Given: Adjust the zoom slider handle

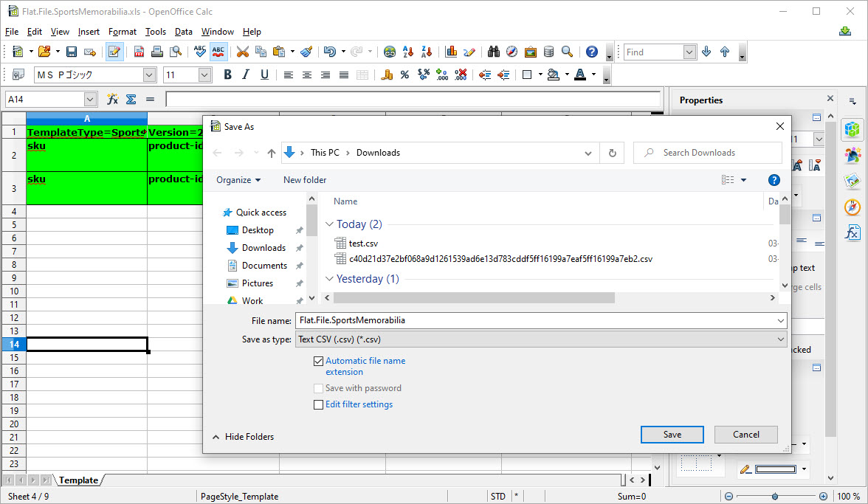Looking at the screenshot, I should (x=775, y=497).
